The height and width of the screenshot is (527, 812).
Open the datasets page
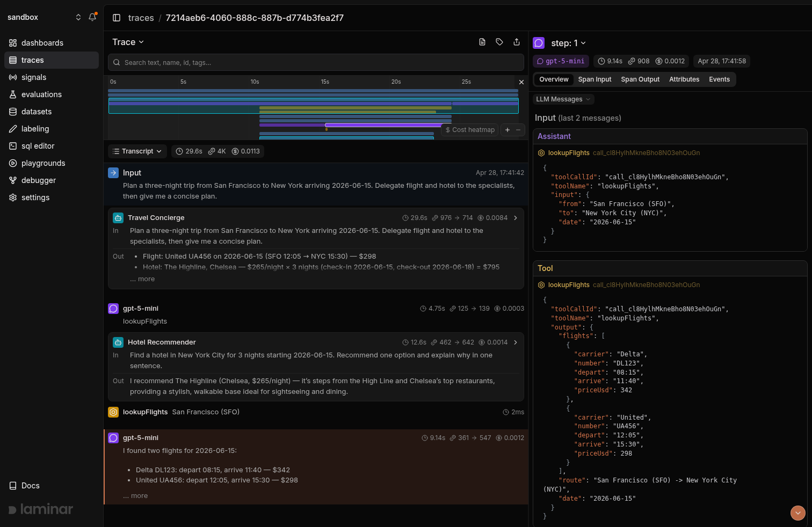[52, 112]
